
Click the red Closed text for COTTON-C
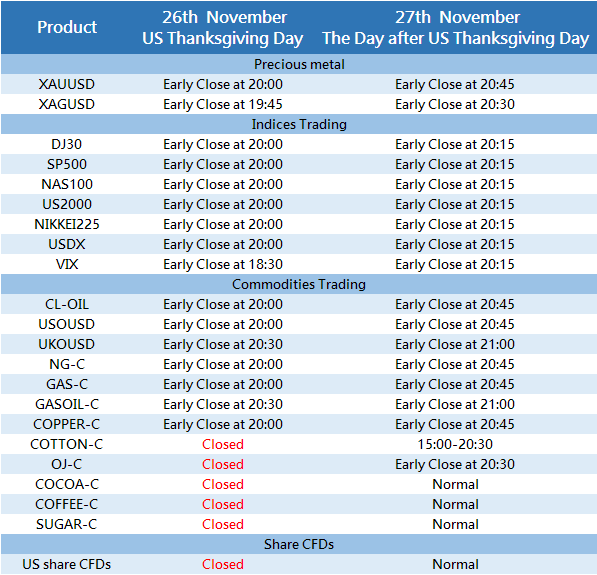[x=223, y=444]
